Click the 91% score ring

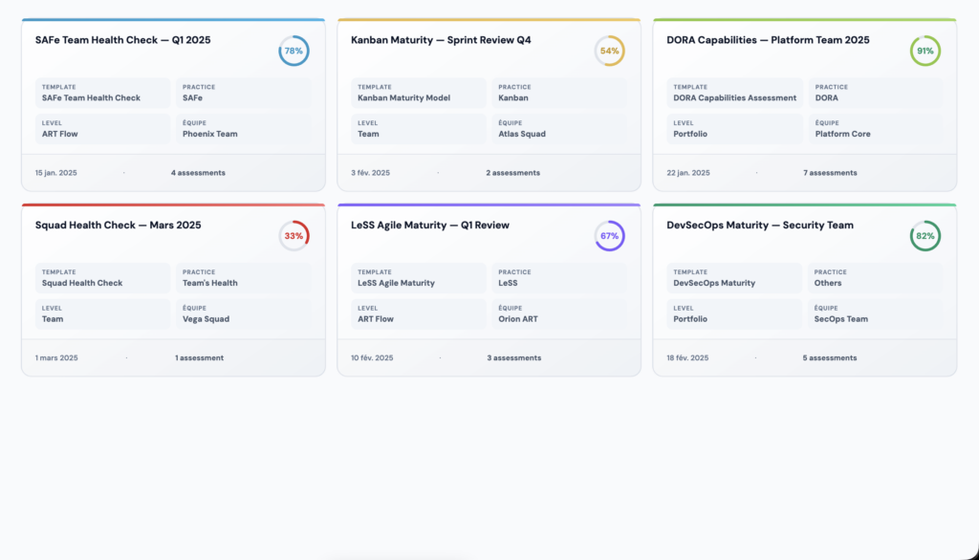pos(925,51)
